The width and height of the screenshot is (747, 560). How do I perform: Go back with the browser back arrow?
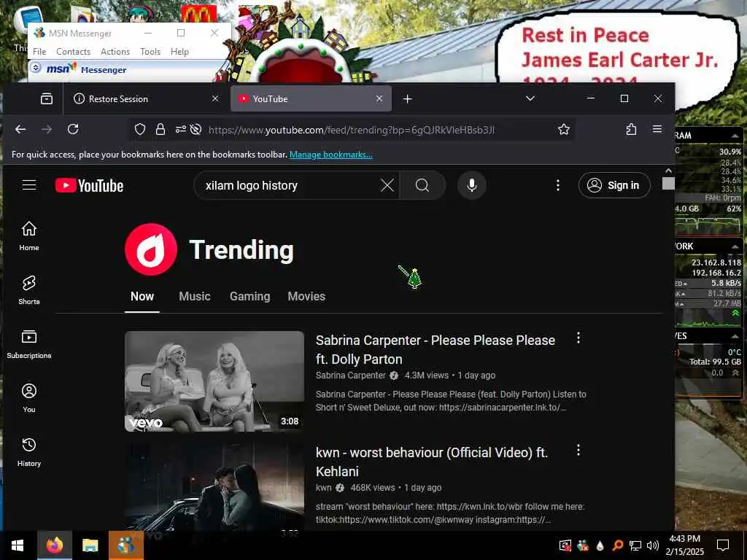[x=20, y=130]
